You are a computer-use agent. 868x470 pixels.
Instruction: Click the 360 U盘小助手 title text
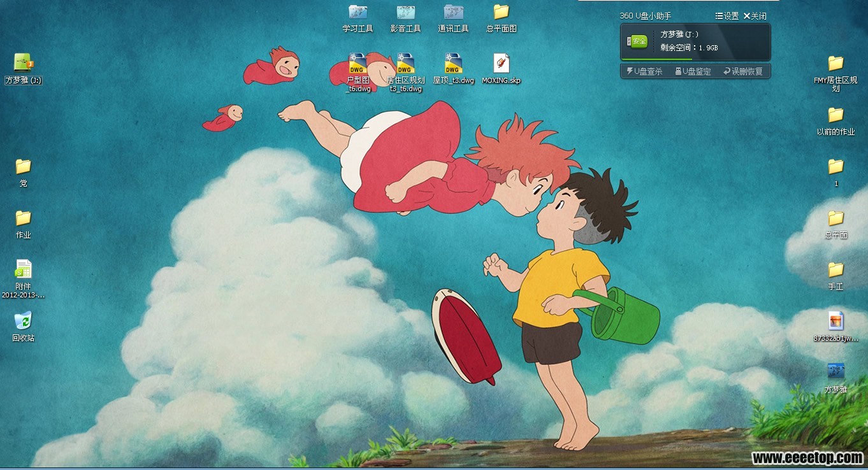point(645,16)
